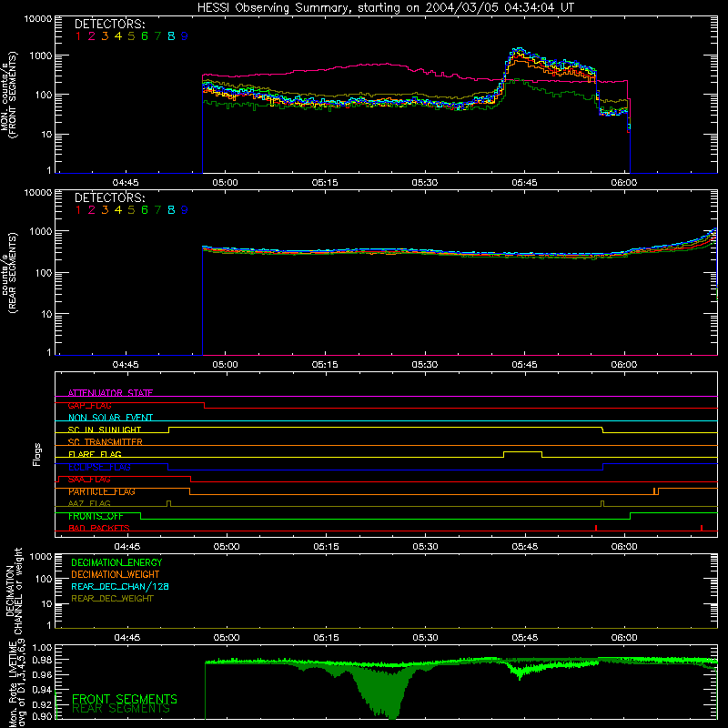Click the NON_SOLAR_EVENT flag label
This screenshot has width=728, height=728.
110,418
